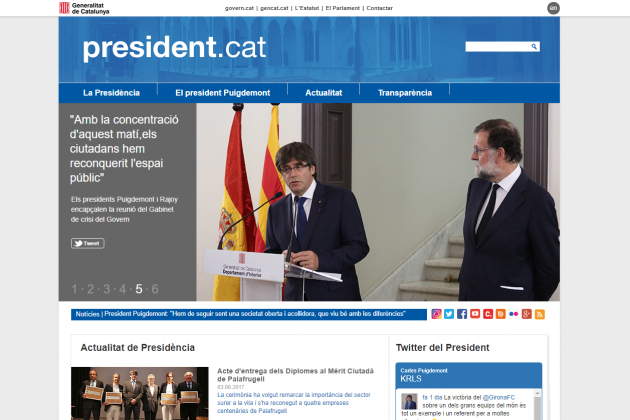Click the 'Twitter del President' heading
630x420 pixels.
pyautogui.click(x=442, y=348)
